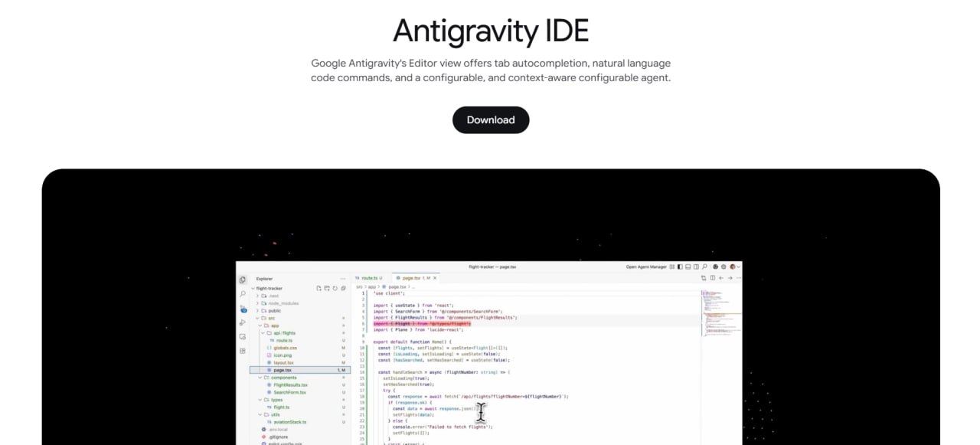Click Open Agent Manager in the IDE title bar

coord(646,267)
